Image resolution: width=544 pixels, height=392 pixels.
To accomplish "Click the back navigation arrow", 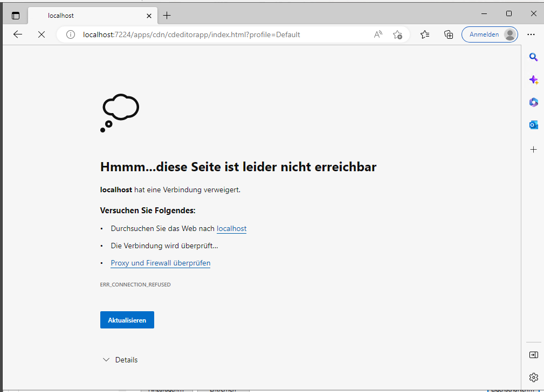I will coord(18,34).
